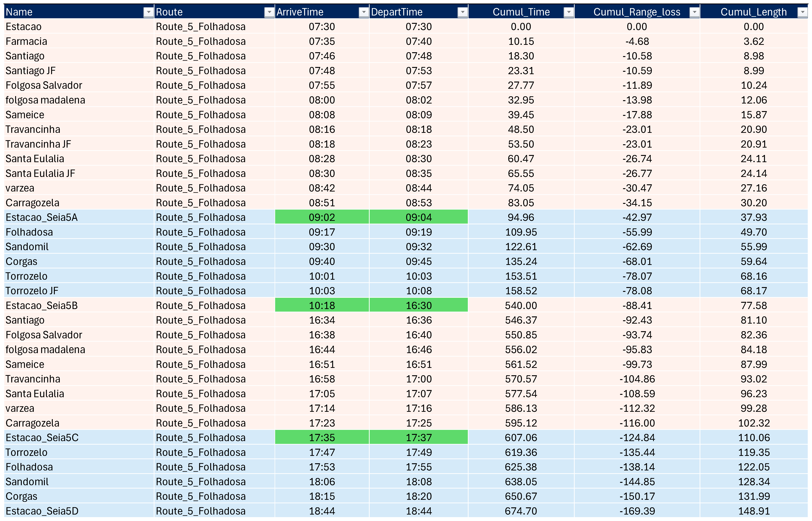The image size is (812, 521).
Task: Click the Estacao_Seia5B name cell
Action: [42, 306]
